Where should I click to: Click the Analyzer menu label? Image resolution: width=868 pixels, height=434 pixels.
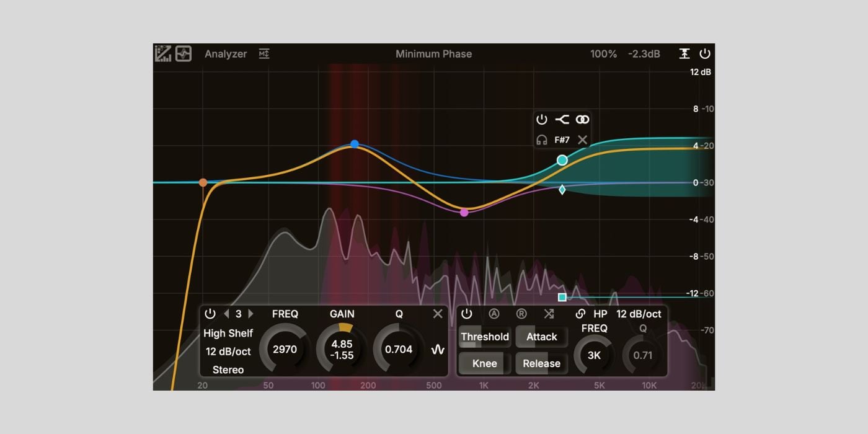pos(226,54)
